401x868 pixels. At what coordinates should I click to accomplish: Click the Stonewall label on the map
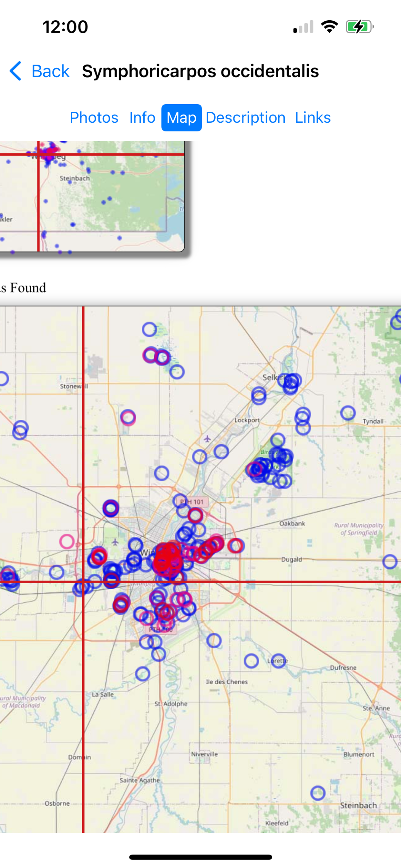74,386
